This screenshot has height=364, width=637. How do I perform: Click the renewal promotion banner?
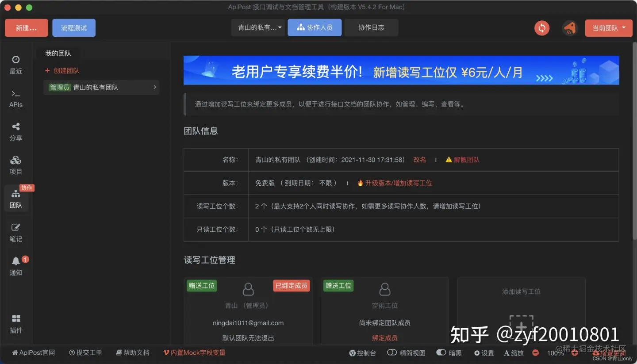coord(401,70)
